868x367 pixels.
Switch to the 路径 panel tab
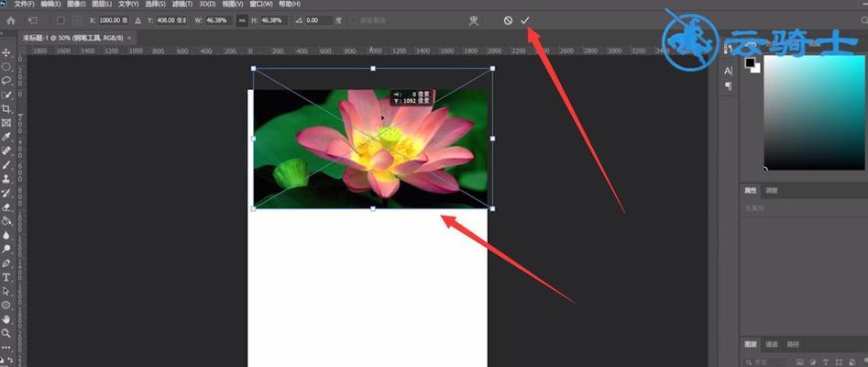[x=793, y=344]
